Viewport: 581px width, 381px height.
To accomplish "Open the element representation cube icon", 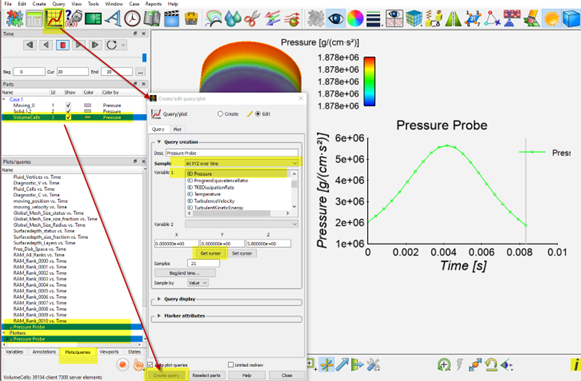I will pos(414,18).
